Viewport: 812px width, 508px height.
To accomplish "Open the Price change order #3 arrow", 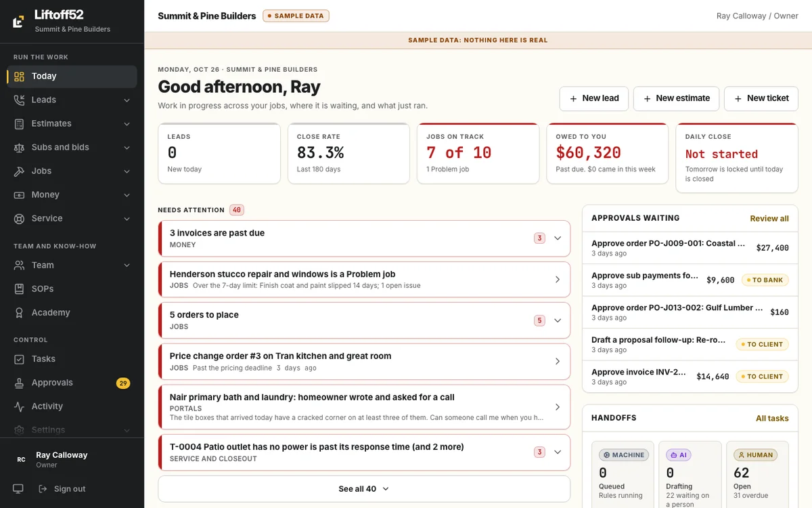I will [x=558, y=362].
